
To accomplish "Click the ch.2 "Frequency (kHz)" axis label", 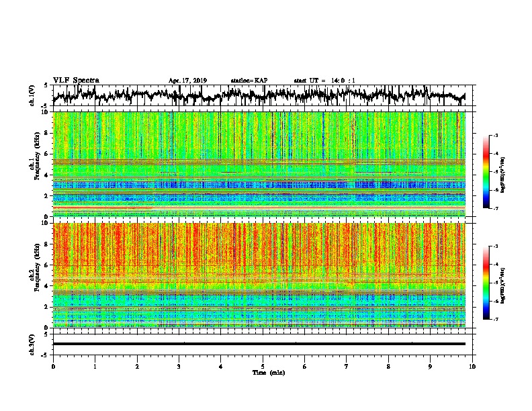I will coord(37,267).
